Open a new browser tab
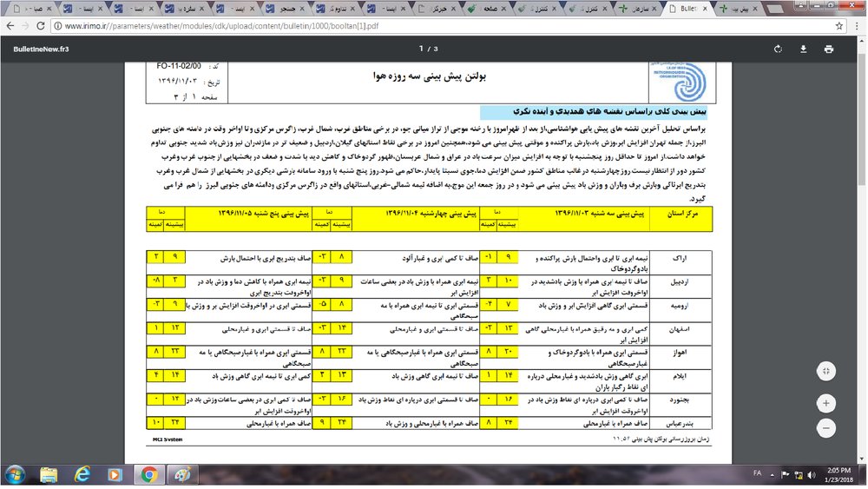The width and height of the screenshot is (868, 489). 775,9
